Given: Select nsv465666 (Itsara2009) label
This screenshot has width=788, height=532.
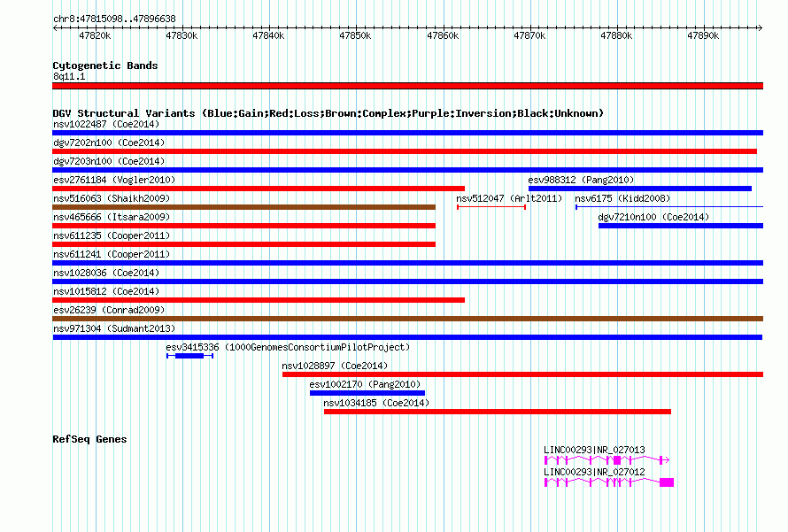Looking at the screenshot, I should click(x=112, y=217).
